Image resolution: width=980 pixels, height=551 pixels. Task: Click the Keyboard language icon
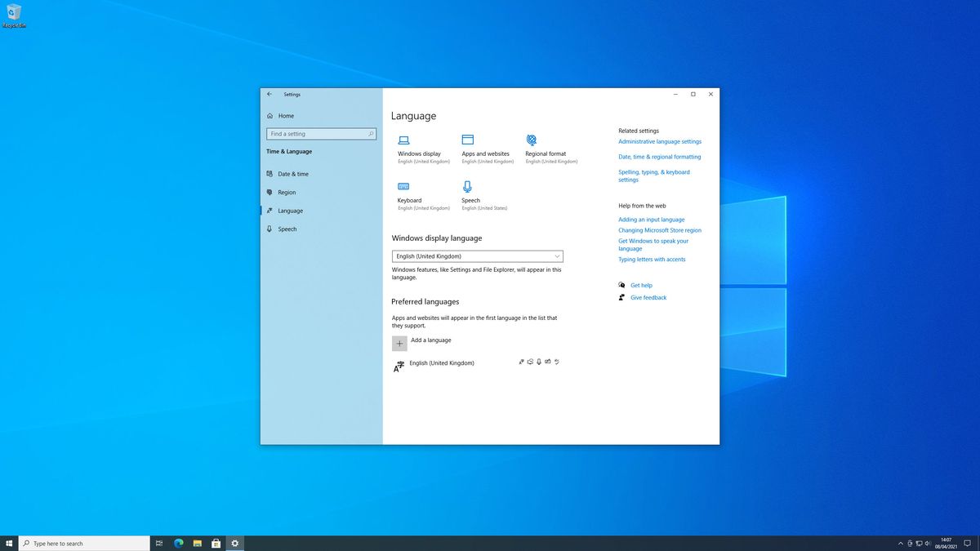pos(404,187)
